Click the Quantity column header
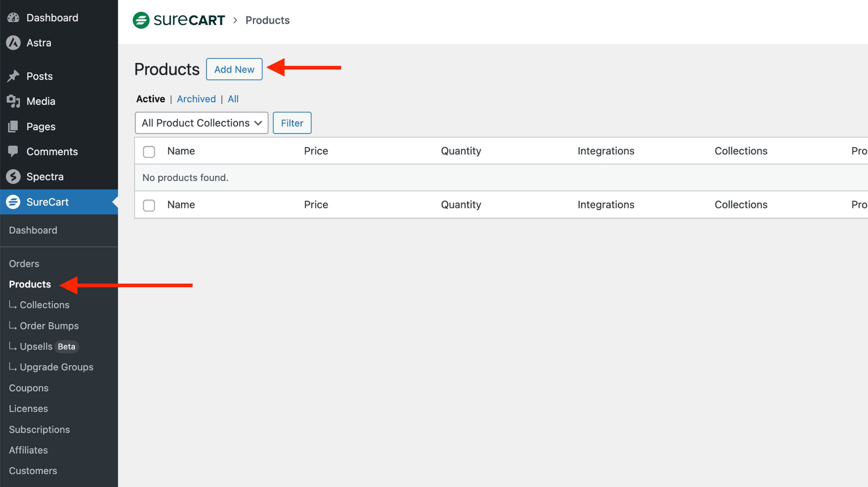 (461, 151)
